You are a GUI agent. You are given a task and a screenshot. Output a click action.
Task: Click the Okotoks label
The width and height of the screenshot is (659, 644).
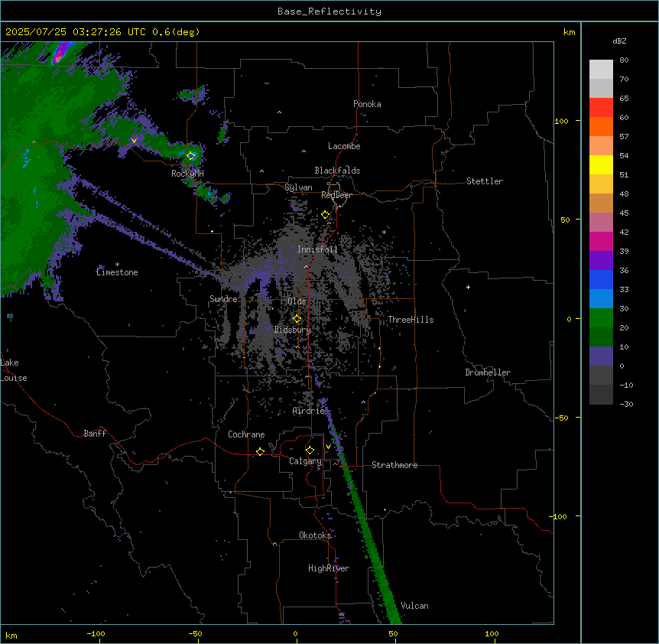tap(315, 535)
